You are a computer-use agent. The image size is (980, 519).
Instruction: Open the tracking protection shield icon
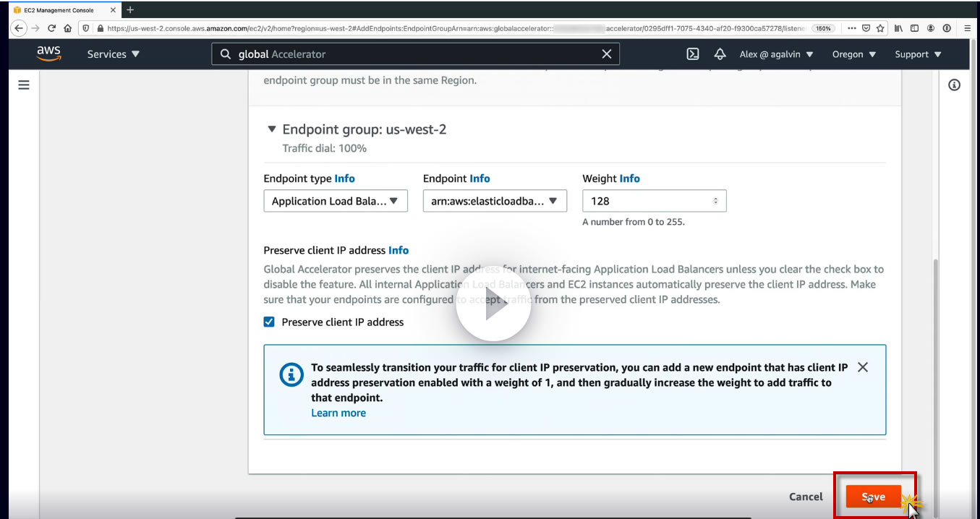pyautogui.click(x=85, y=28)
